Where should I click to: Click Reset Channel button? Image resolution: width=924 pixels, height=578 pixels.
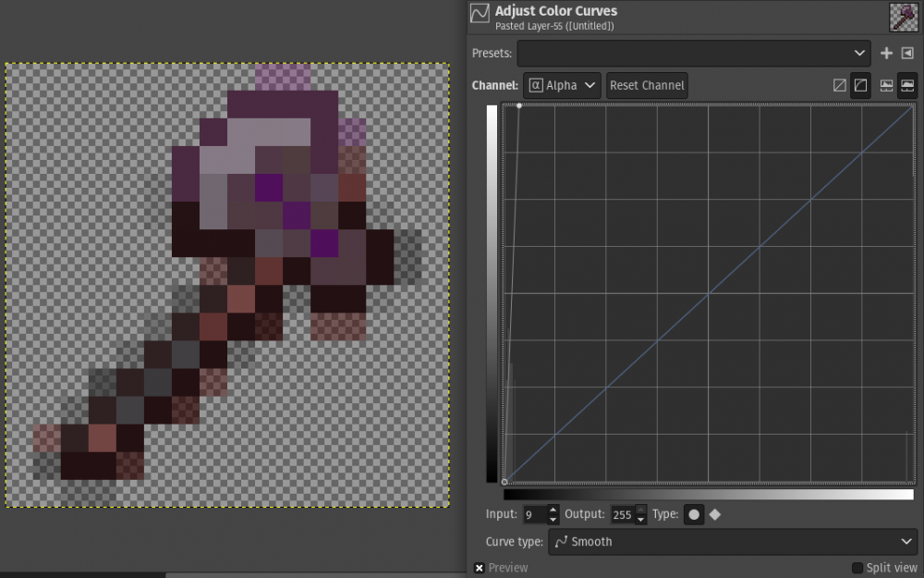coord(647,85)
